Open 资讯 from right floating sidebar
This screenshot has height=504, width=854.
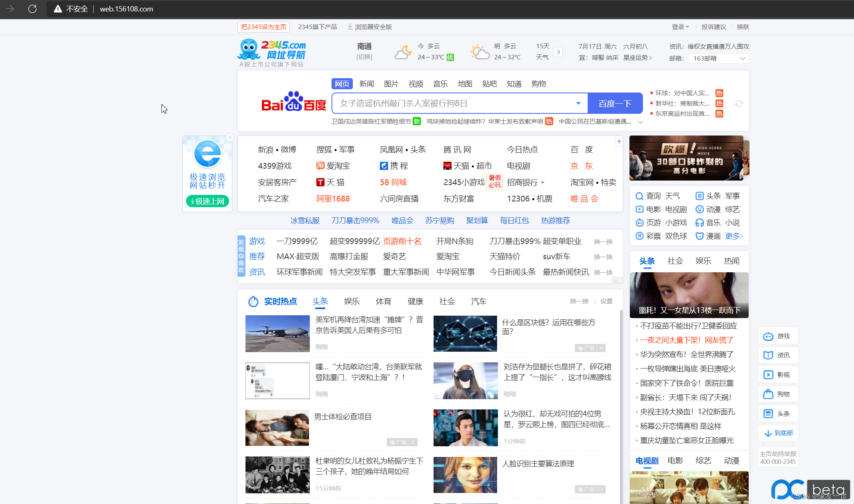point(778,355)
